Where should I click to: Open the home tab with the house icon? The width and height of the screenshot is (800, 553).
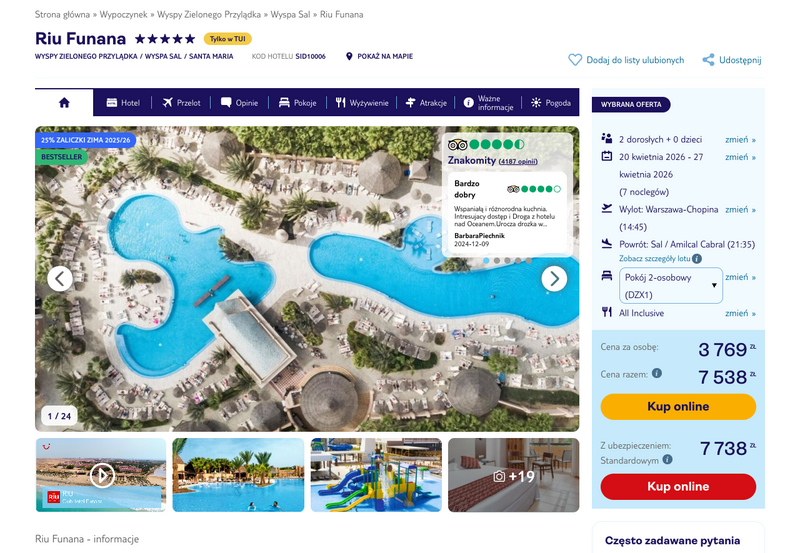point(64,103)
